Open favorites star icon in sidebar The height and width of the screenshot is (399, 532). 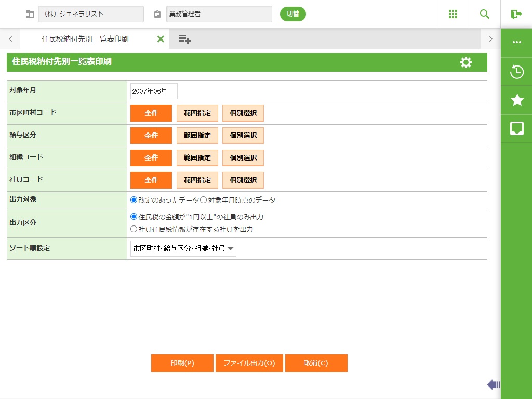pos(517,100)
